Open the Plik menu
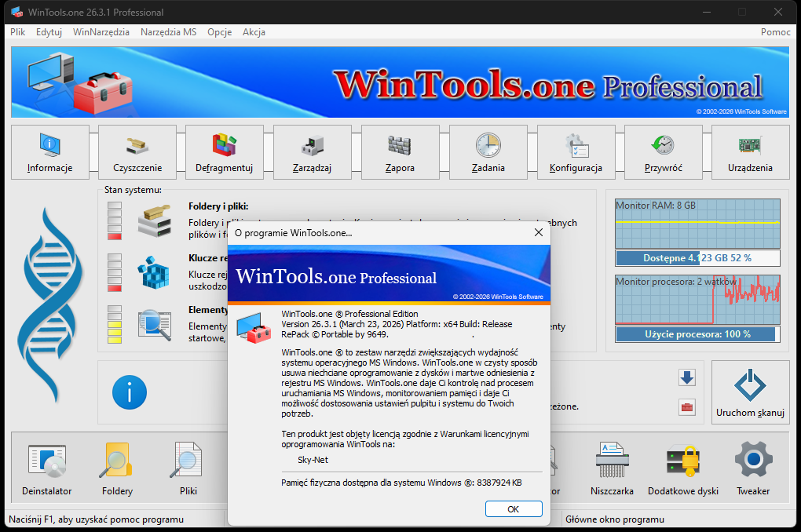The width and height of the screenshot is (801, 532). (17, 31)
